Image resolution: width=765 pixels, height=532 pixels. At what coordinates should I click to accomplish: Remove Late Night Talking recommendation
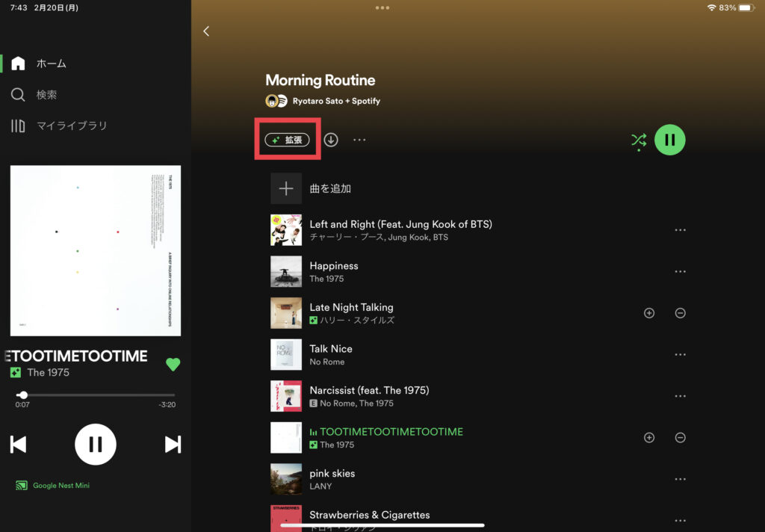coord(680,313)
